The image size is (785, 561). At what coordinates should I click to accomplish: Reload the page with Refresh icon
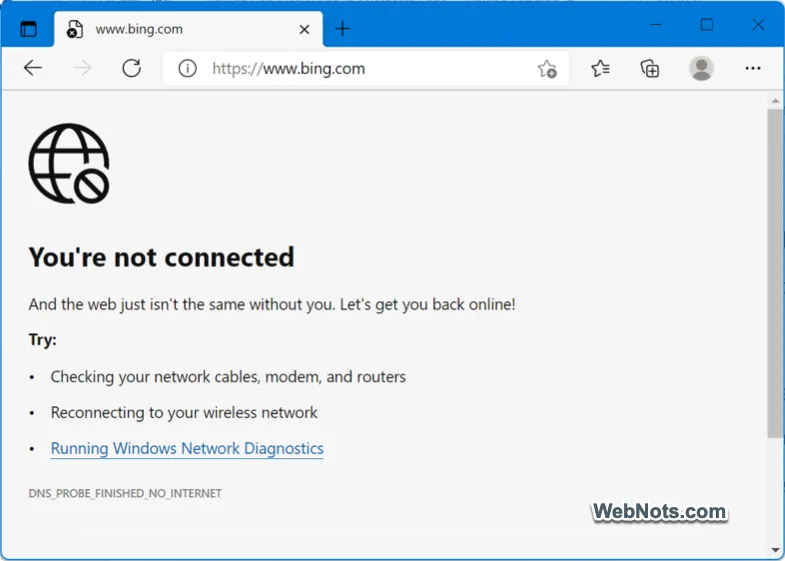pos(132,68)
